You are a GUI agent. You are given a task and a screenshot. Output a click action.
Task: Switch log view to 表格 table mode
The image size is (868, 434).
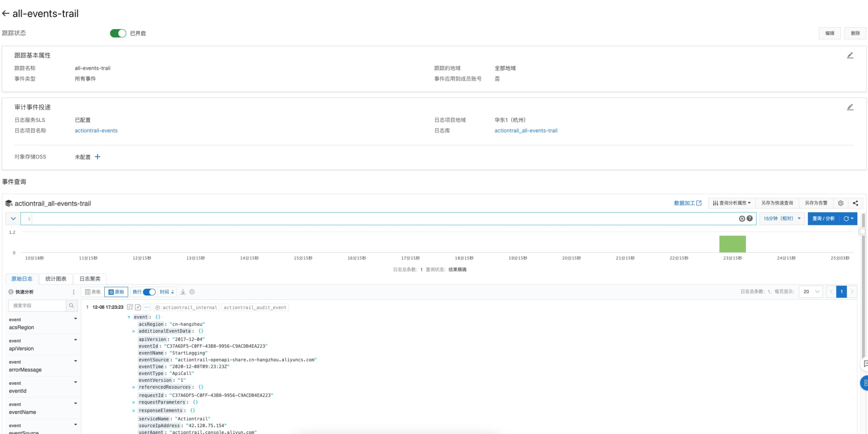[x=93, y=292]
